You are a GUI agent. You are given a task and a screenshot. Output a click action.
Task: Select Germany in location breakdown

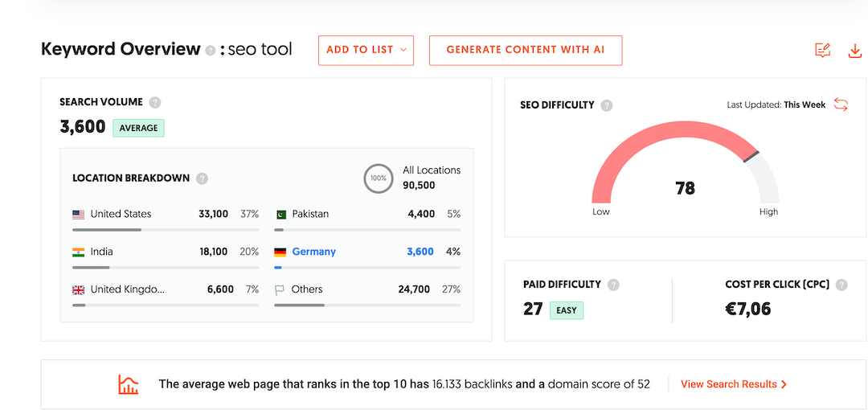pyautogui.click(x=313, y=252)
